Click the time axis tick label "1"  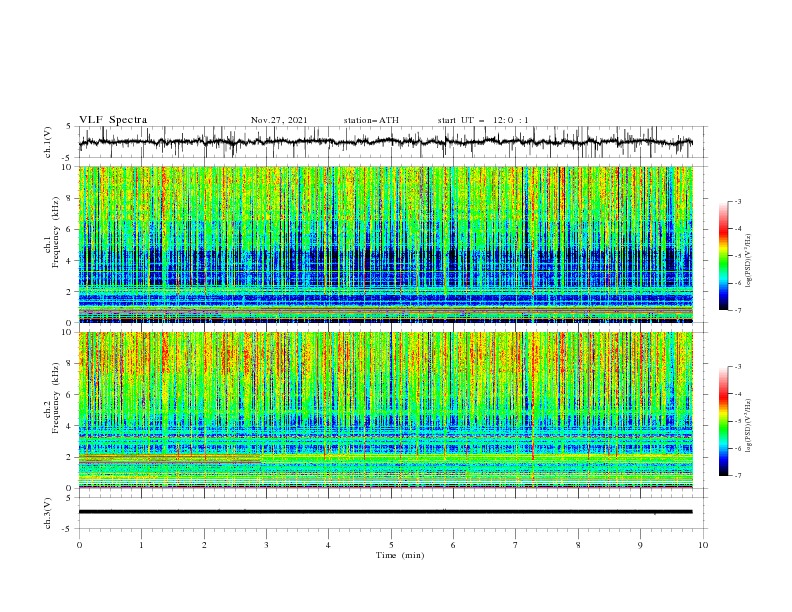141,545
